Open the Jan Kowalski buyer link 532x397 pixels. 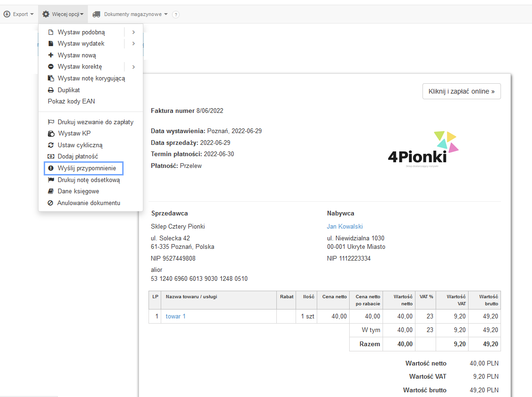click(x=344, y=227)
